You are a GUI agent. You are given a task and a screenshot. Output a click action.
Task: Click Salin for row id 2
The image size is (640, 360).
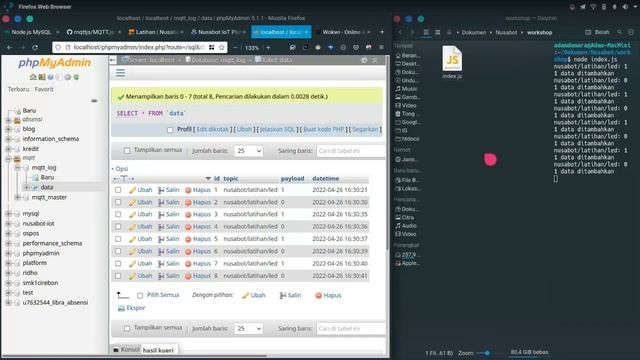click(169, 202)
